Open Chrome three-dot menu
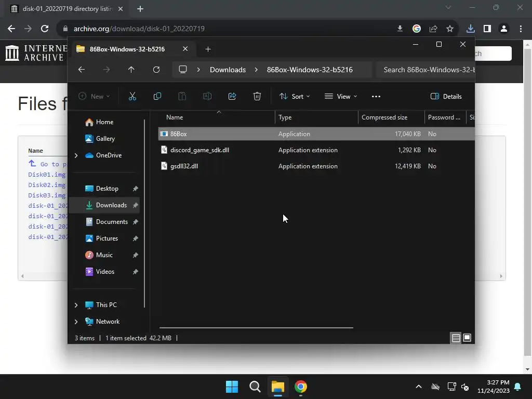Screen dimensions: 532x399 click(x=521, y=29)
